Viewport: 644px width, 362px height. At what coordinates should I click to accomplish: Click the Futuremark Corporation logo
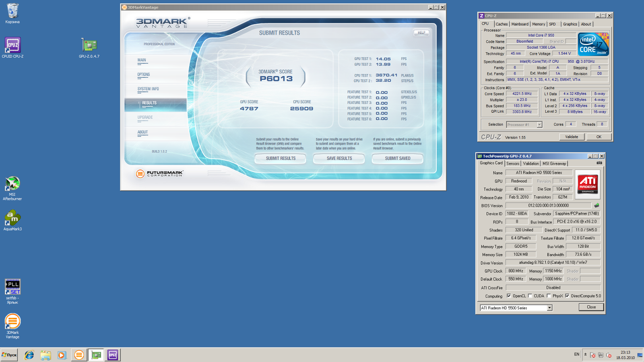pos(160,174)
